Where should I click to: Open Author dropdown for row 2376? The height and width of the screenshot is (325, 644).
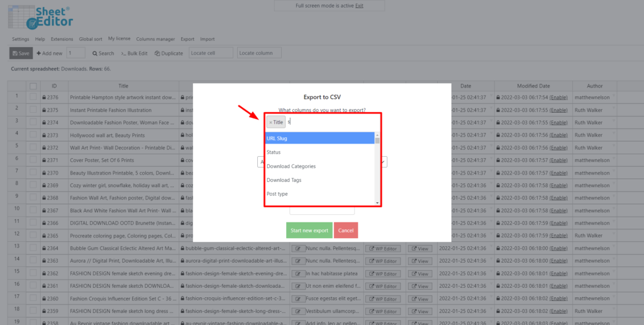pyautogui.click(x=614, y=96)
